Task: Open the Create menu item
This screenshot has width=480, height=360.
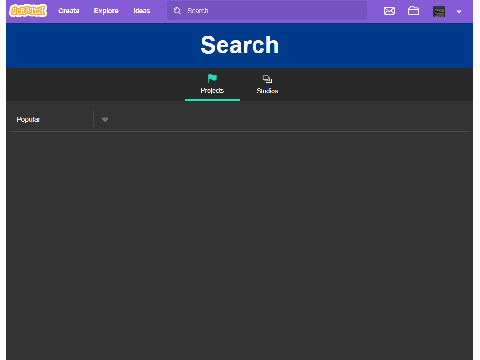Action: pos(69,11)
